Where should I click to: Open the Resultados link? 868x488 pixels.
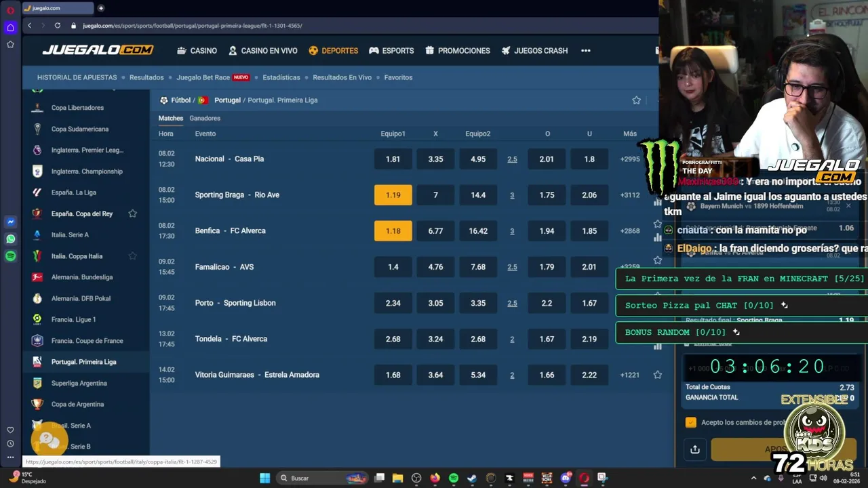146,77
